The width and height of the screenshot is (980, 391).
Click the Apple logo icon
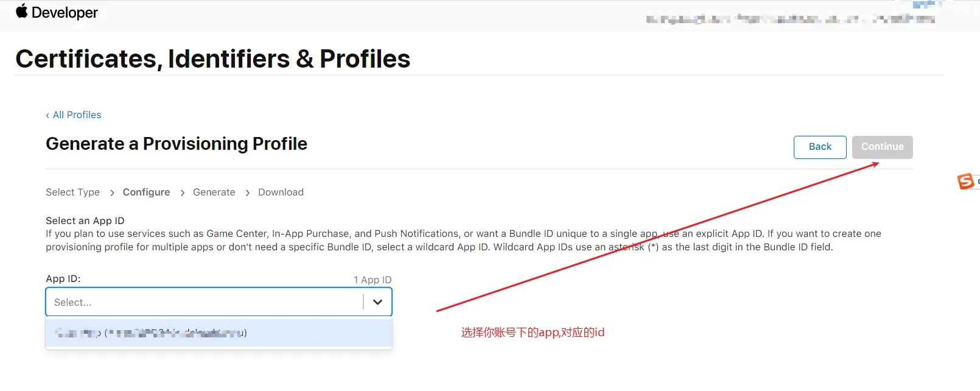[22, 11]
